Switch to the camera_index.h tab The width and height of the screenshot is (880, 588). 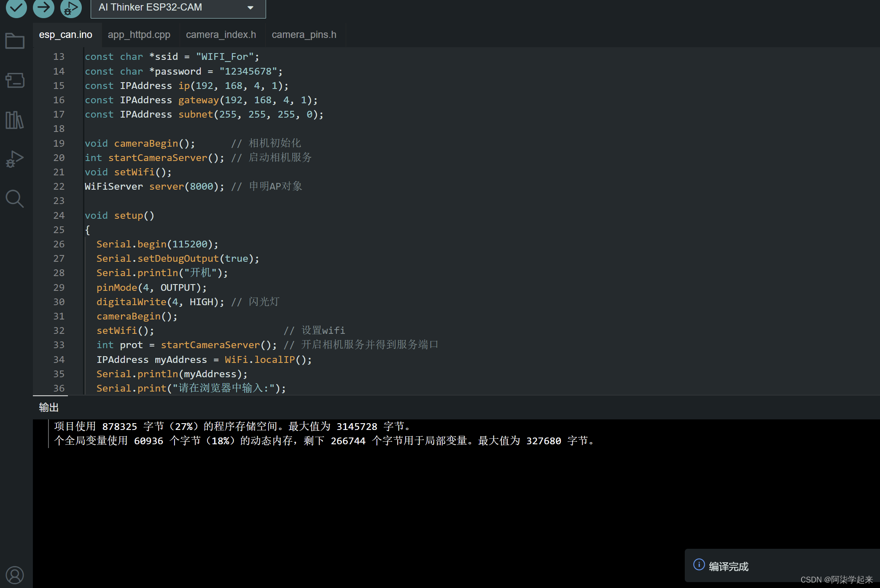coord(221,35)
